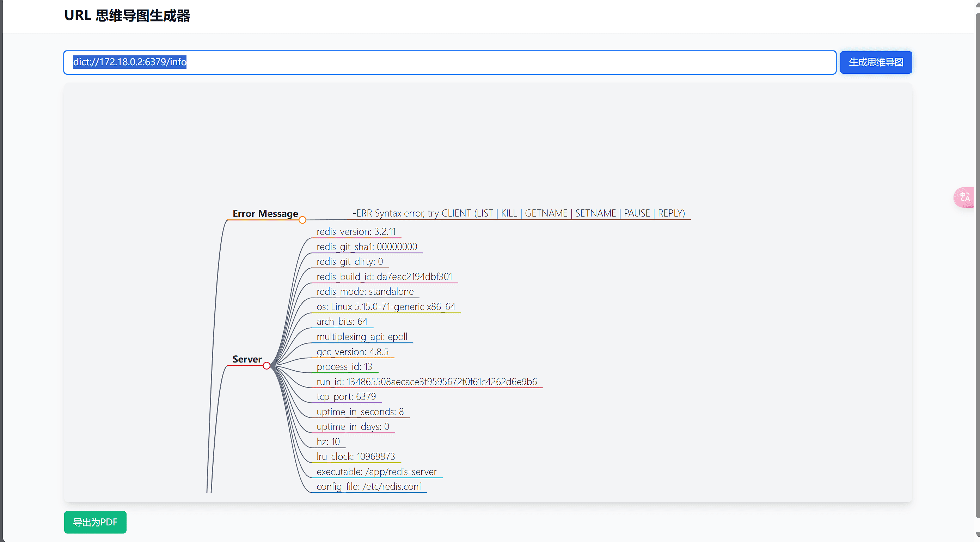Viewport: 980px width, 542px height.
Task: Click the gcc_version: 4.8.5 node
Action: pos(352,352)
